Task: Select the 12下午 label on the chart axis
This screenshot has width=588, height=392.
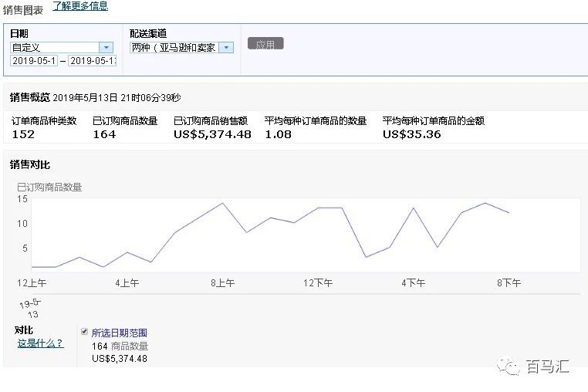Action: [x=318, y=283]
